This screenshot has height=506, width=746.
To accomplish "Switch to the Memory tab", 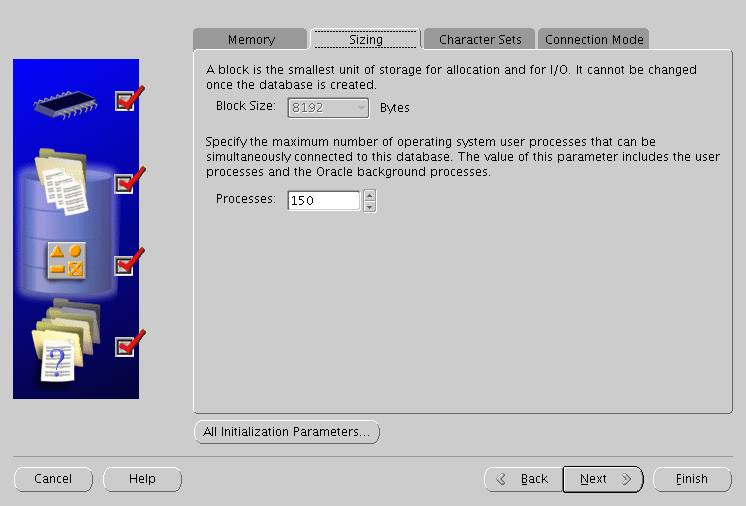I will click(250, 39).
